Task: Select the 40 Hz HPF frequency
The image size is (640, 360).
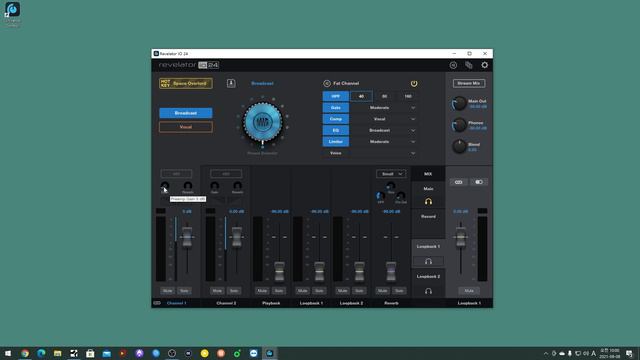Action: coord(361,96)
